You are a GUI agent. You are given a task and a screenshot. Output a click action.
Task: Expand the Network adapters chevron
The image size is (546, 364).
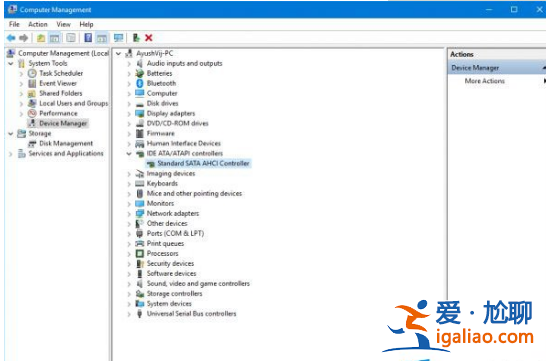pos(129,214)
